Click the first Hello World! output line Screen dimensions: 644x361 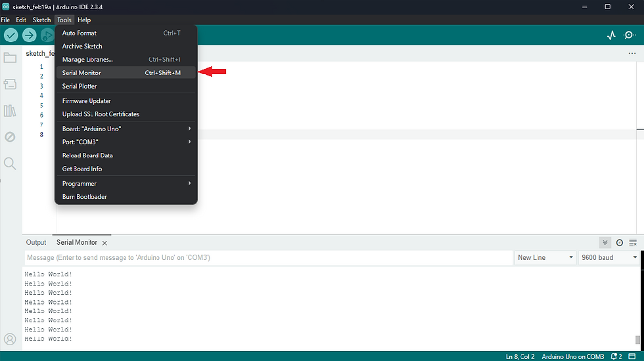[48, 274]
